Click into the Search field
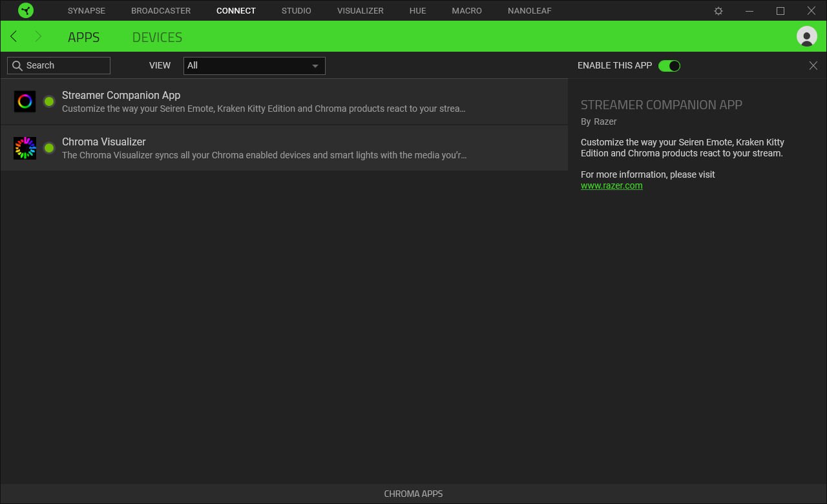827x504 pixels. [59, 65]
